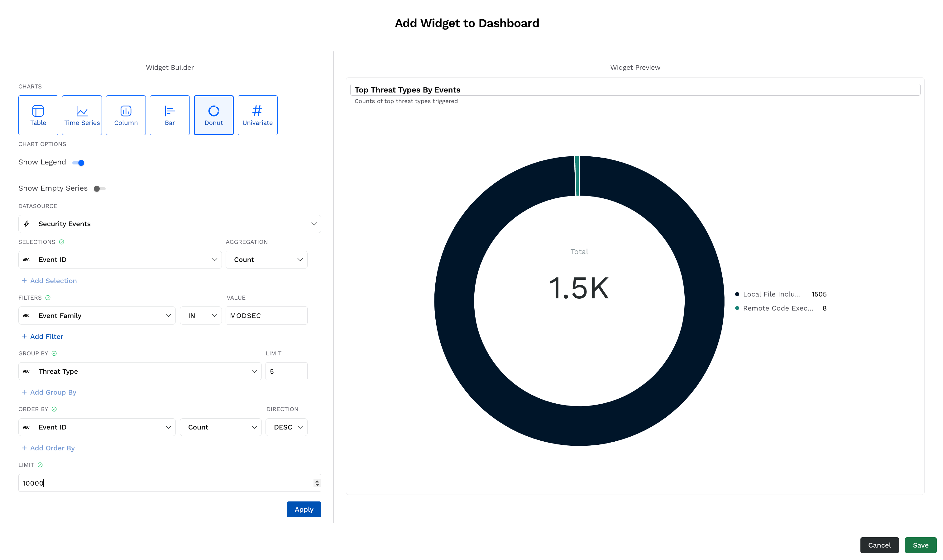Screen dimensions: 943x560
Task: Click the group by limit field showing 5
Action: [x=286, y=371]
